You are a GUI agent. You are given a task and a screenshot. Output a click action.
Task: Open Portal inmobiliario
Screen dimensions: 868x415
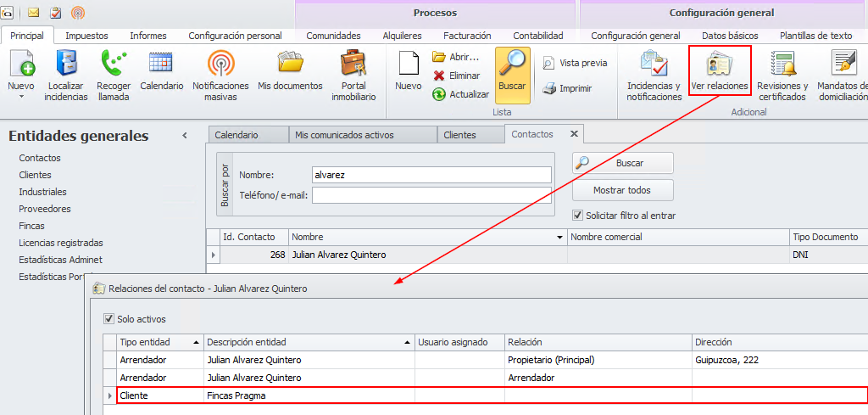click(353, 76)
